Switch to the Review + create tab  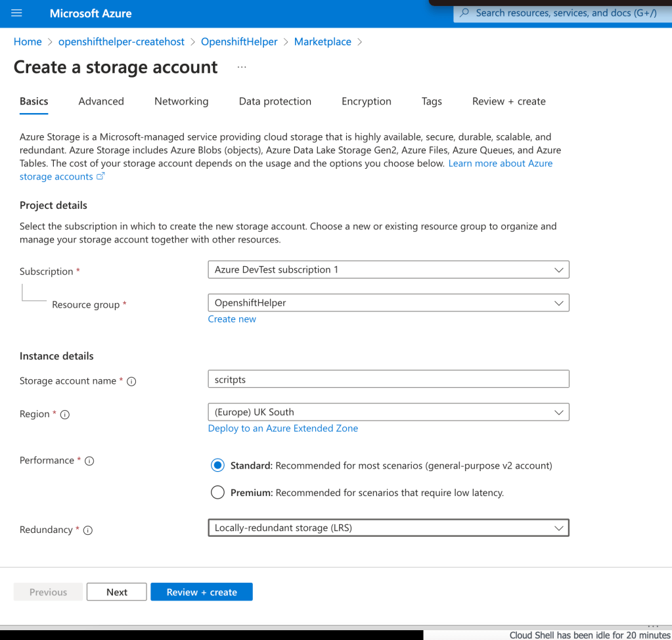[508, 102]
